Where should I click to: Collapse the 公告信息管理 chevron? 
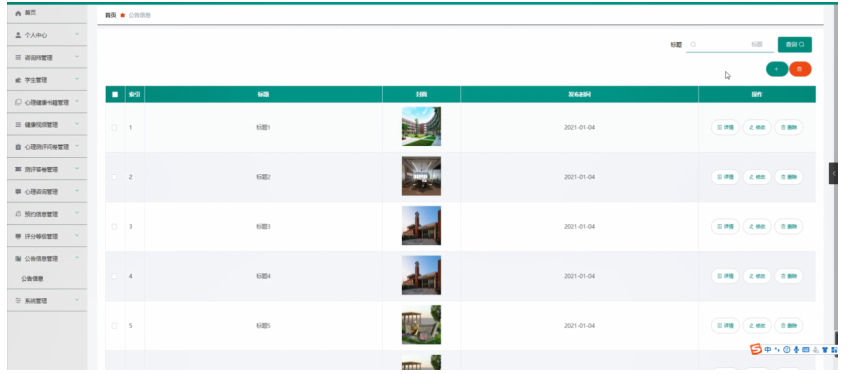pos(77,257)
